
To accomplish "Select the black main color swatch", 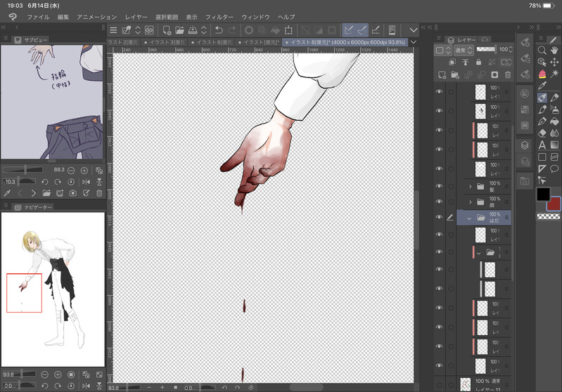I will [x=543, y=194].
